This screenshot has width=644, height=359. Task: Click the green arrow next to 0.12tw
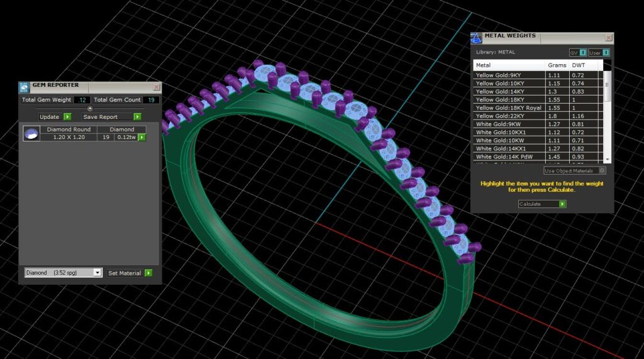(x=142, y=137)
